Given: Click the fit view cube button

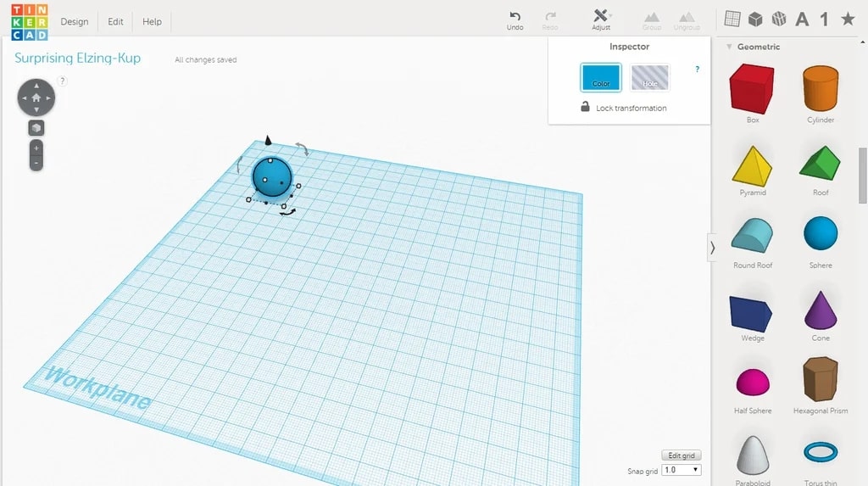Looking at the screenshot, I should [36, 128].
